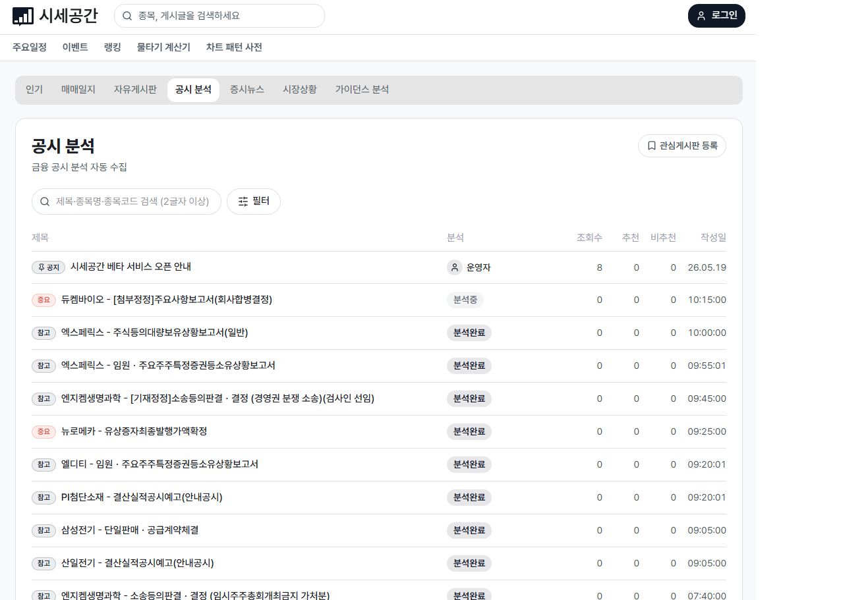Focus the 제목·종목명·종목코드 검색 field
This screenshot has height=600, width=868.
click(x=127, y=202)
